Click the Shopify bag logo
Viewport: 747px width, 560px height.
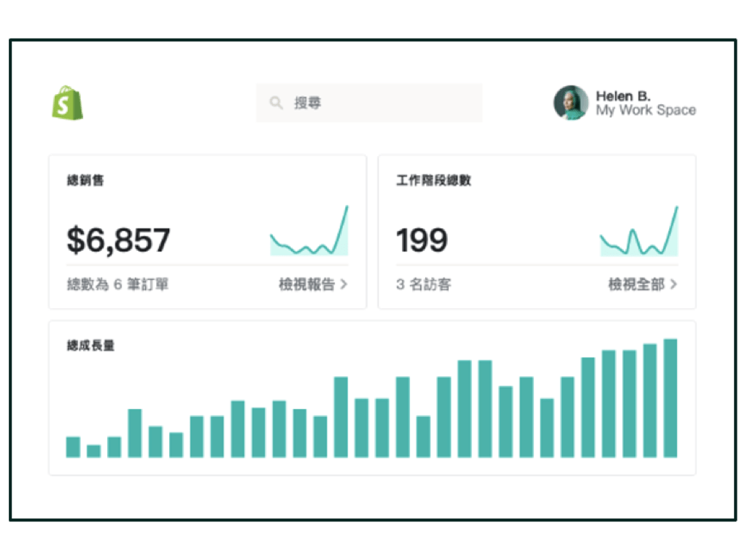(67, 103)
